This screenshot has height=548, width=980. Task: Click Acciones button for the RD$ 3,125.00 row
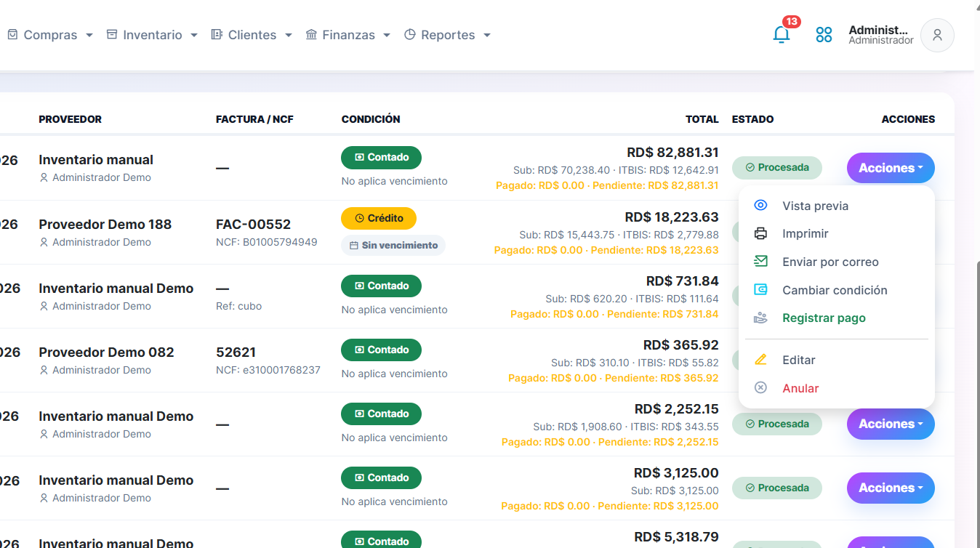[x=891, y=488]
